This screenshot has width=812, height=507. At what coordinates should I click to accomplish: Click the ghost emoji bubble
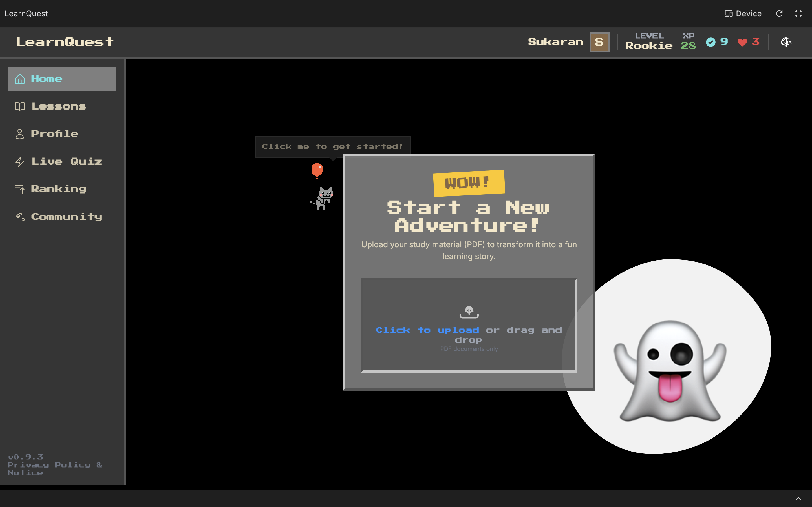pyautogui.click(x=669, y=362)
